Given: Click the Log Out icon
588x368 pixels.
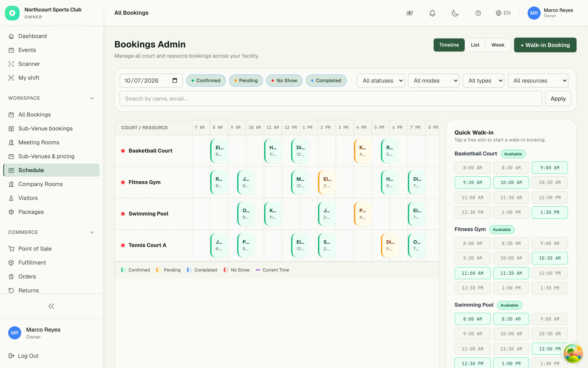Looking at the screenshot, I should (11, 356).
